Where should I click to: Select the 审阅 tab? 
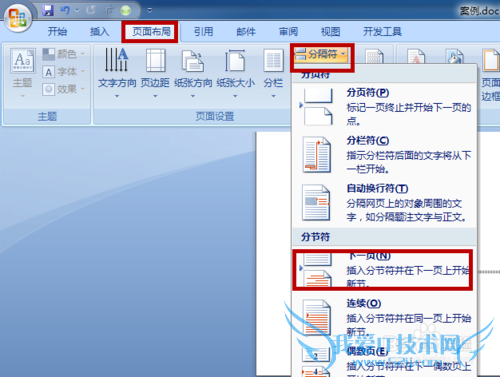coord(288,32)
